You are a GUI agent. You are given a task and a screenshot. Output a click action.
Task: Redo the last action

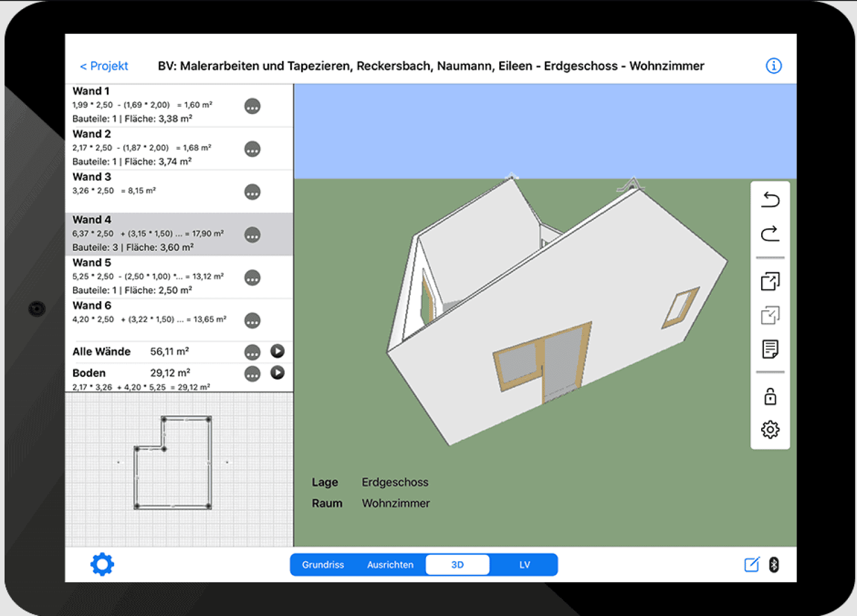(x=770, y=234)
